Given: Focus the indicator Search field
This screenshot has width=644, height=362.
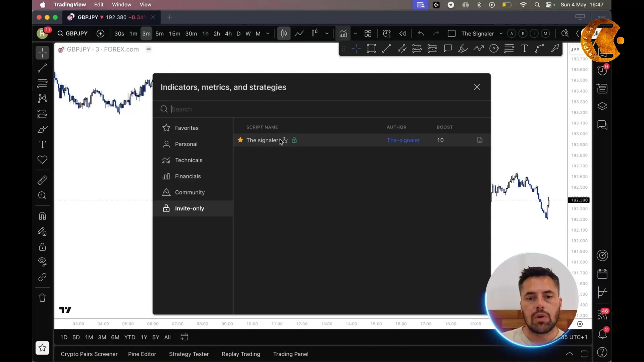Looking at the screenshot, I should click(x=321, y=109).
